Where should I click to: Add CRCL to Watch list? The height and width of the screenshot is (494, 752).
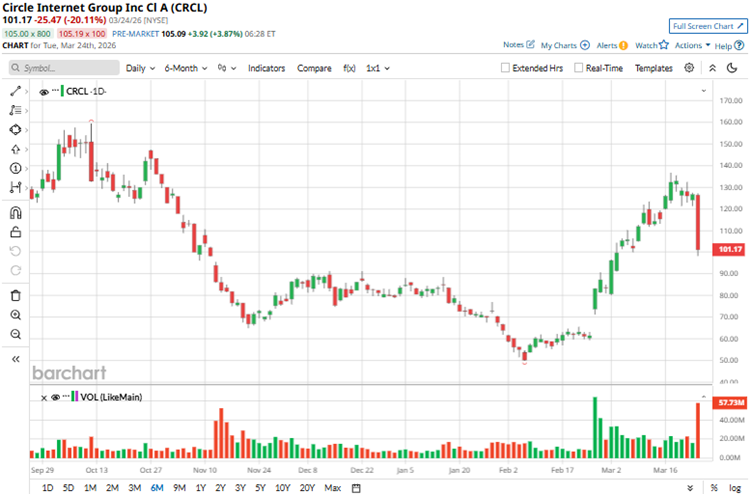click(652, 45)
